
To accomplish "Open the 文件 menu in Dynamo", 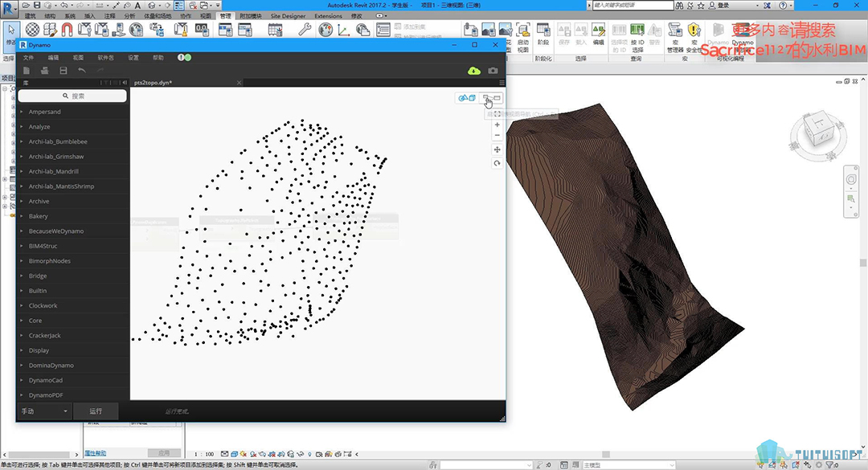I will (29, 58).
